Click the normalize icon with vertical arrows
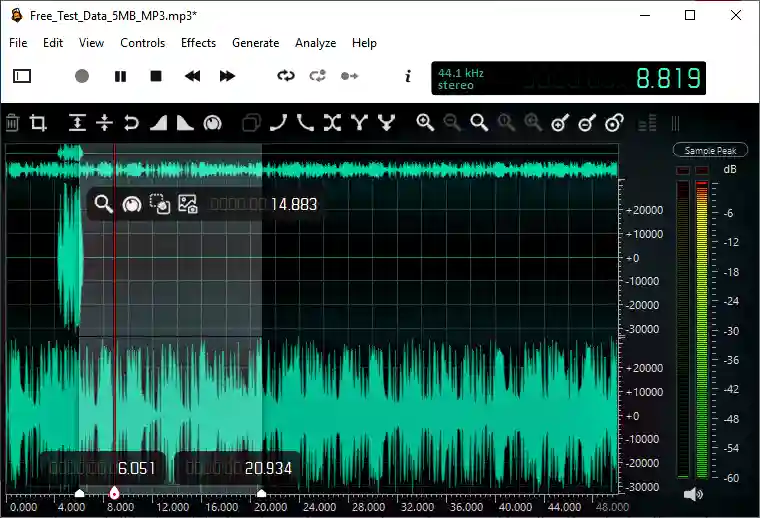The height and width of the screenshot is (518, 760). (77, 123)
